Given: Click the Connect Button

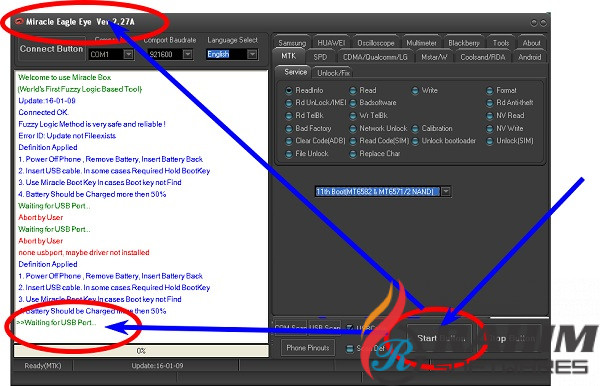Looking at the screenshot, I should coord(51,49).
